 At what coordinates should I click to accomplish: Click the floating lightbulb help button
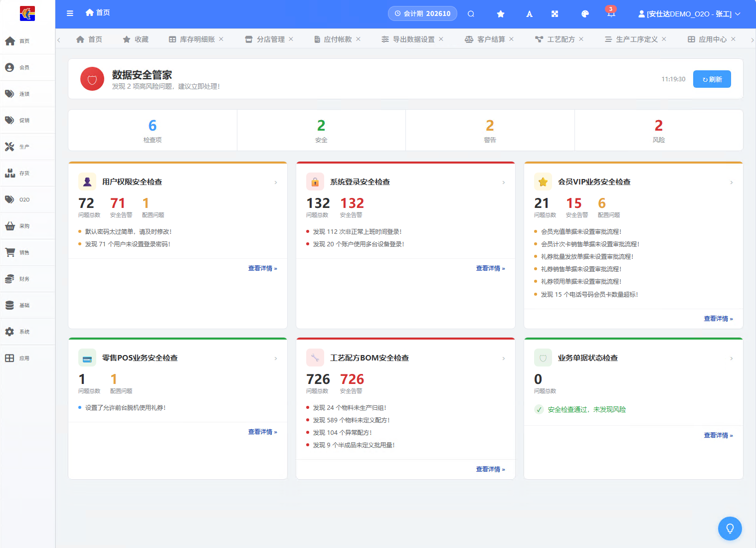(730, 528)
